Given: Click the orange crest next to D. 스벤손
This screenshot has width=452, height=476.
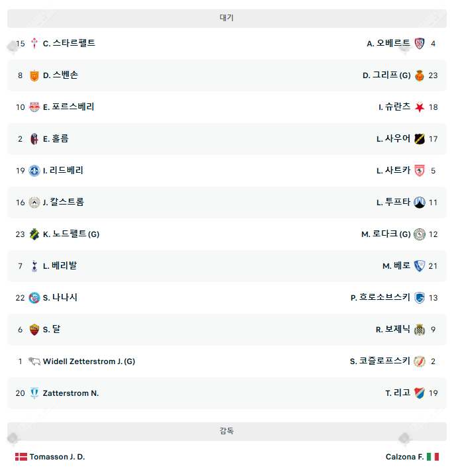Looking at the screenshot, I should pyautogui.click(x=34, y=75).
